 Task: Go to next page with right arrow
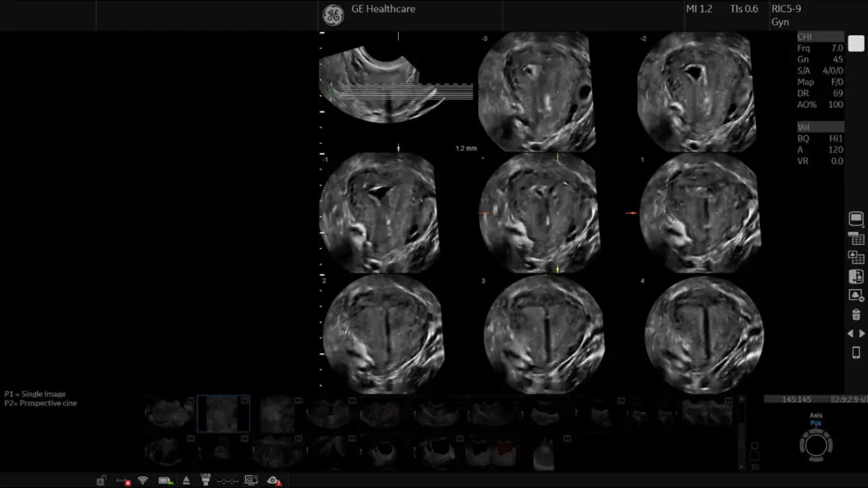[861, 334]
